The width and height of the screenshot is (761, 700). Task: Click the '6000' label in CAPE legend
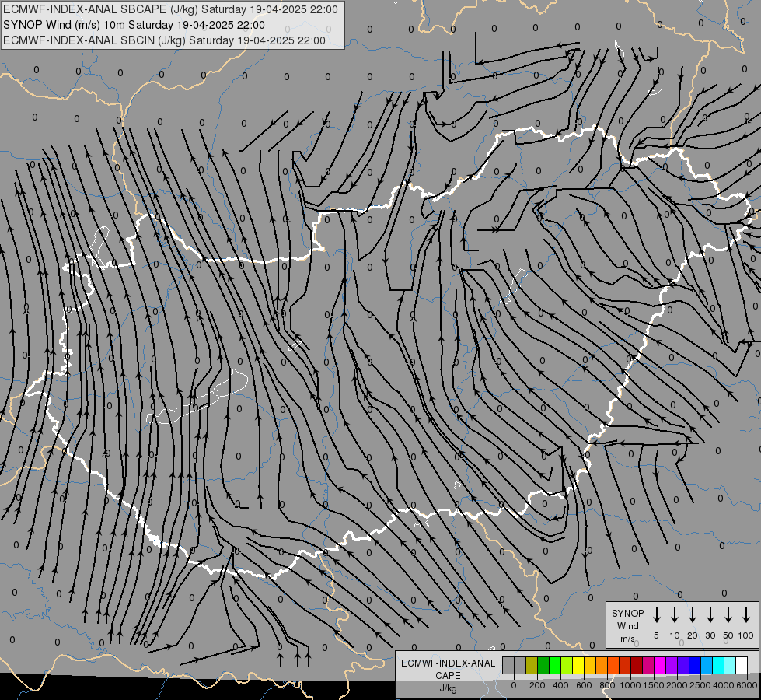click(747, 685)
